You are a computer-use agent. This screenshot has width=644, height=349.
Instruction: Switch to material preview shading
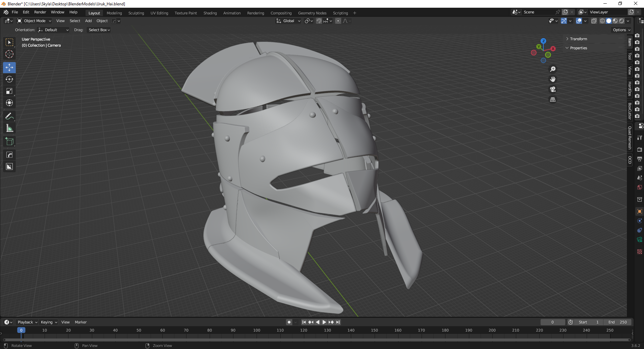click(615, 21)
